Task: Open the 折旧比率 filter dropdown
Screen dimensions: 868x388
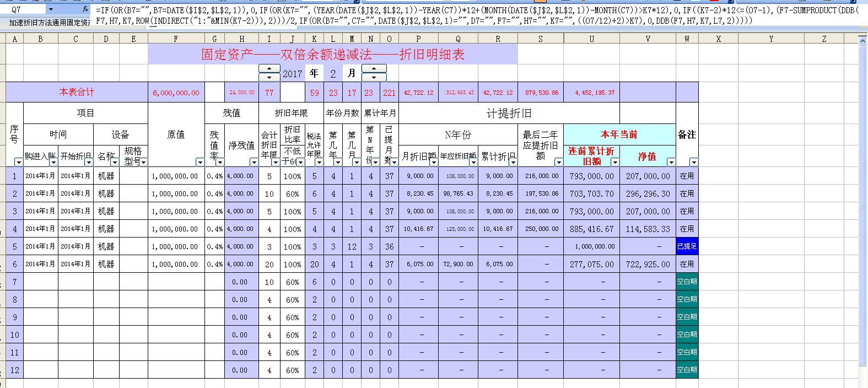Action: pyautogui.click(x=300, y=162)
